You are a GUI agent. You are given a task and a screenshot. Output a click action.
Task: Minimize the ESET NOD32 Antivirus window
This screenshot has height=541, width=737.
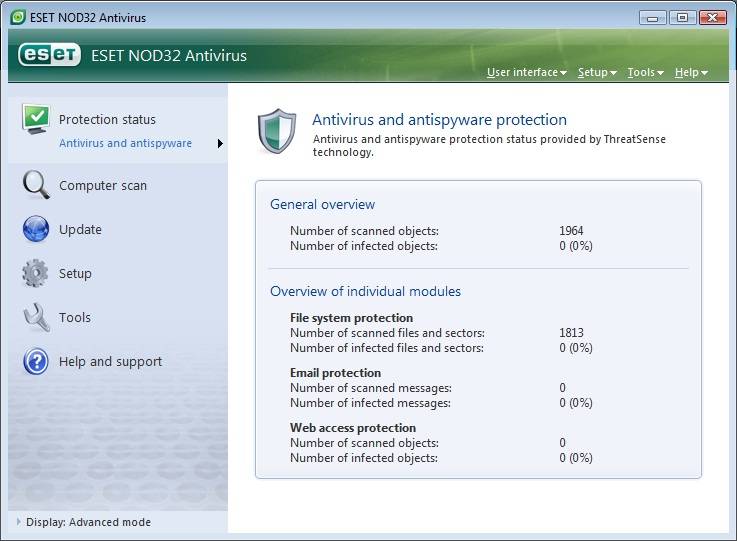point(652,18)
